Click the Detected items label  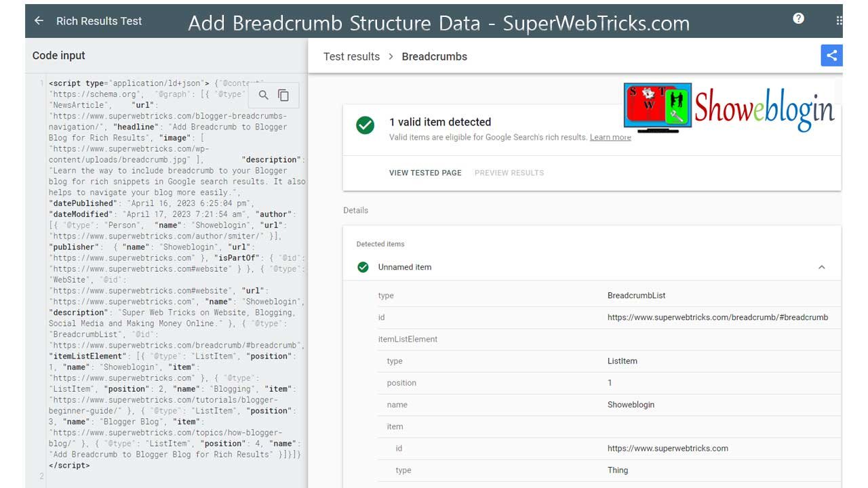pos(380,244)
